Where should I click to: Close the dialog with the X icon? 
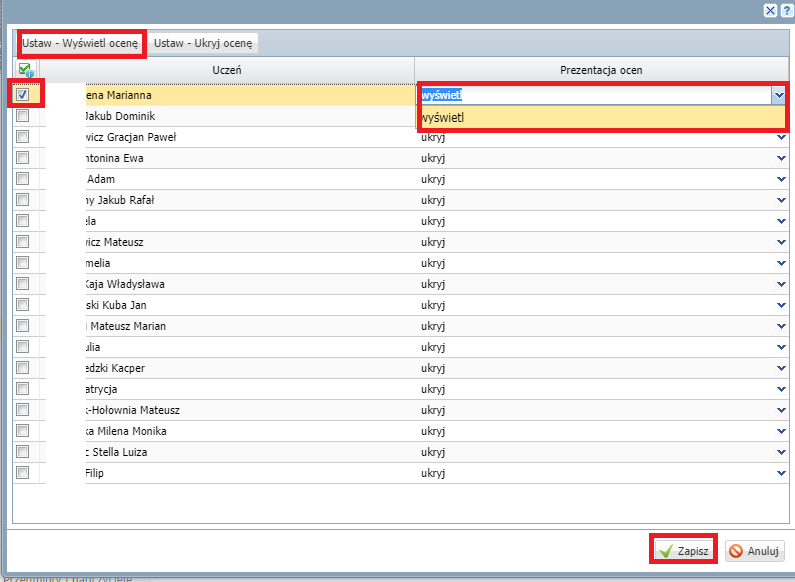(x=770, y=11)
